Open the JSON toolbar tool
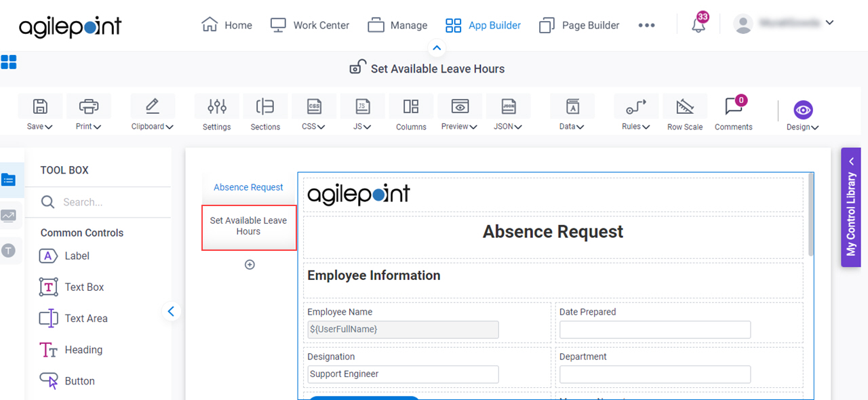 click(509, 106)
